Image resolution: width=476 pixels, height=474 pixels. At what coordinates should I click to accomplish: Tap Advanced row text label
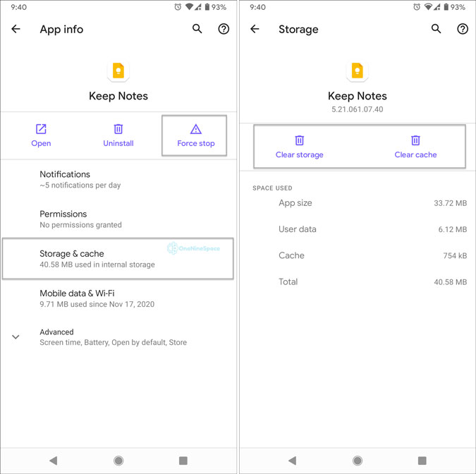57,332
